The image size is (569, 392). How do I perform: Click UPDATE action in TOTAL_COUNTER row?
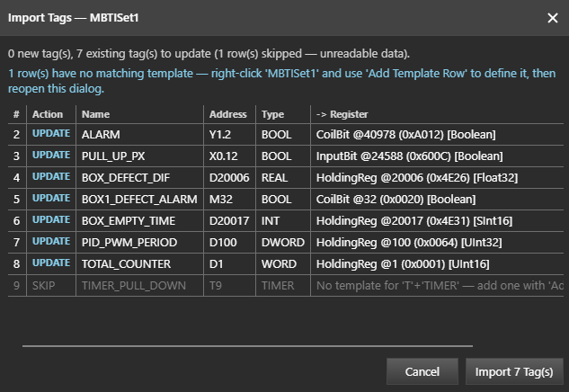coord(51,263)
